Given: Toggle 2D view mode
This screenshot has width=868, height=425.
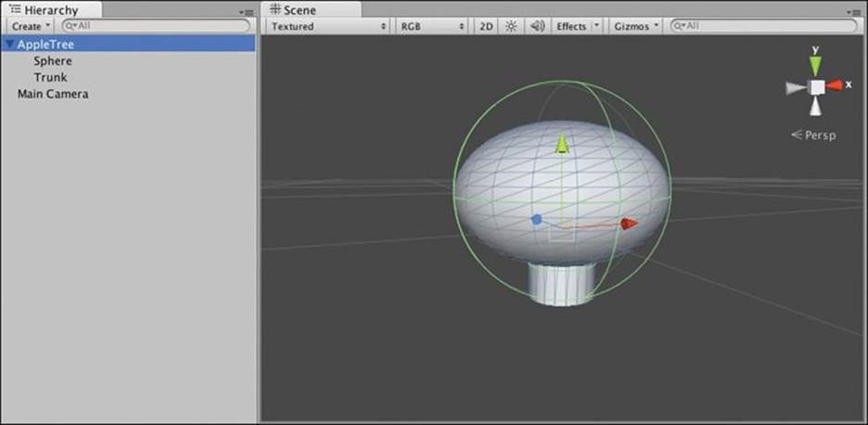Looking at the screenshot, I should pos(486,26).
